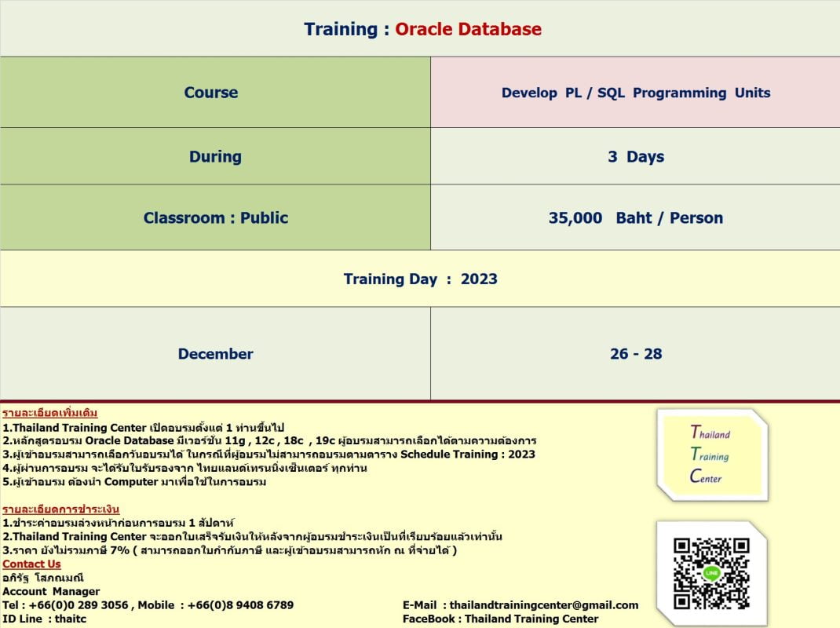Click the Thailand Training Center logo
The height and width of the screenshot is (628, 840).
coord(713,455)
